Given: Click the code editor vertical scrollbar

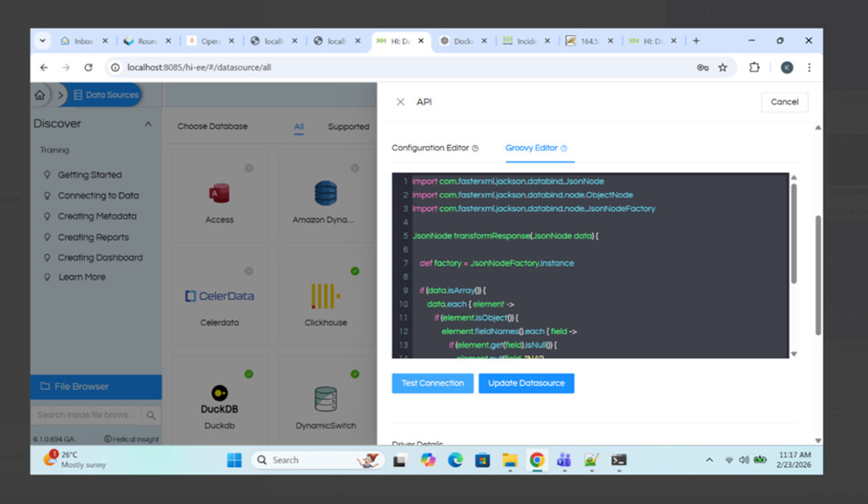Looking at the screenshot, I should click(793, 231).
